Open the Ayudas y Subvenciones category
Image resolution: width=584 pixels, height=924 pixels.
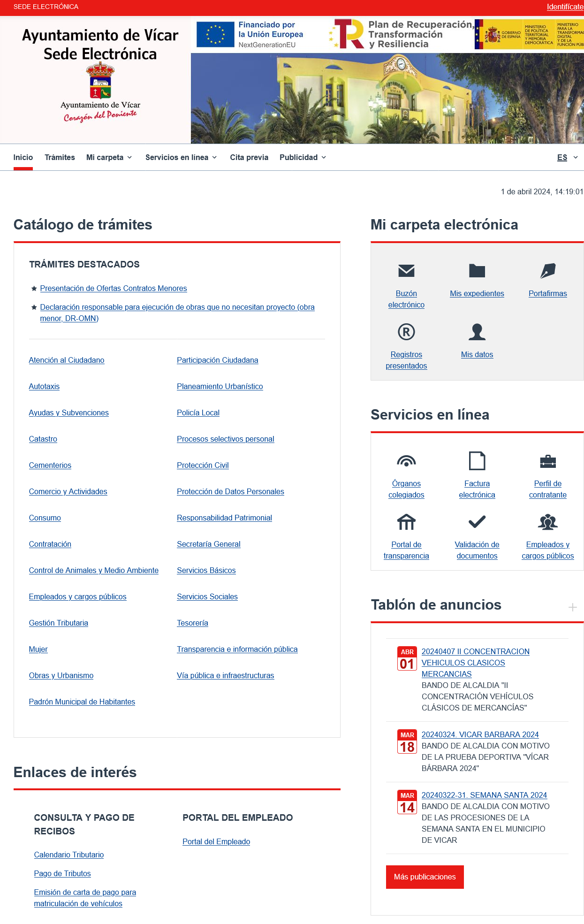(68, 412)
